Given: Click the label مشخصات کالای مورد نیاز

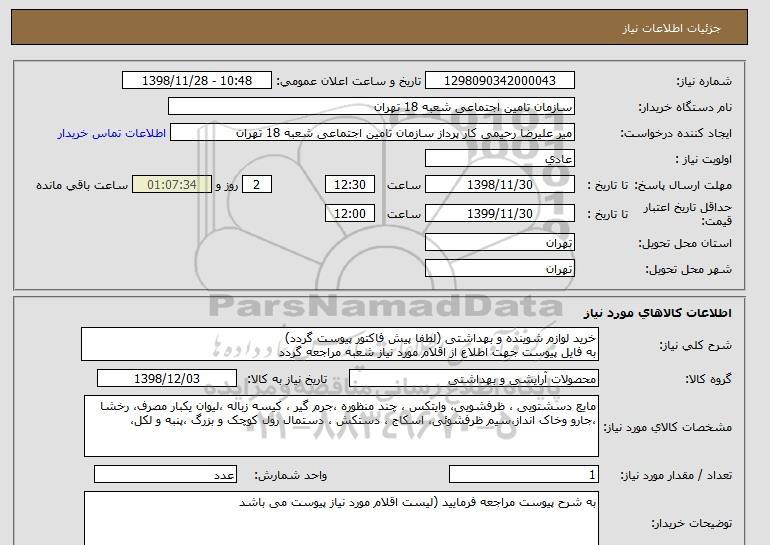Looking at the screenshot, I should 668,427.
